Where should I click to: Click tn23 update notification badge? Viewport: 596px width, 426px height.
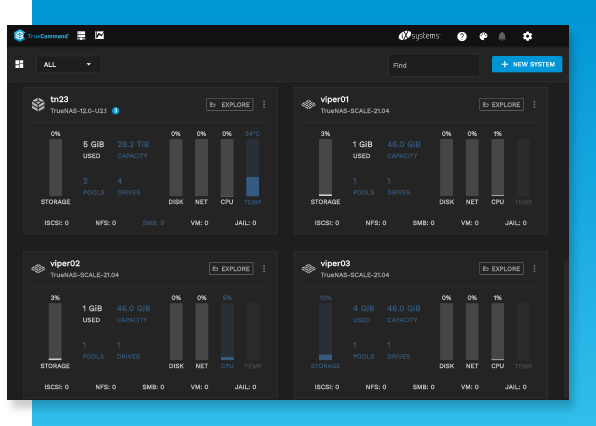click(x=116, y=111)
